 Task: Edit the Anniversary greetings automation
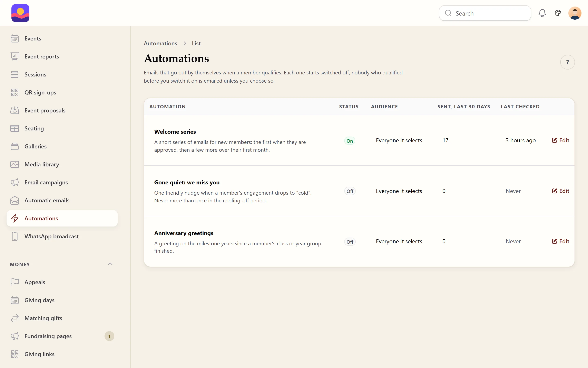pos(560,241)
